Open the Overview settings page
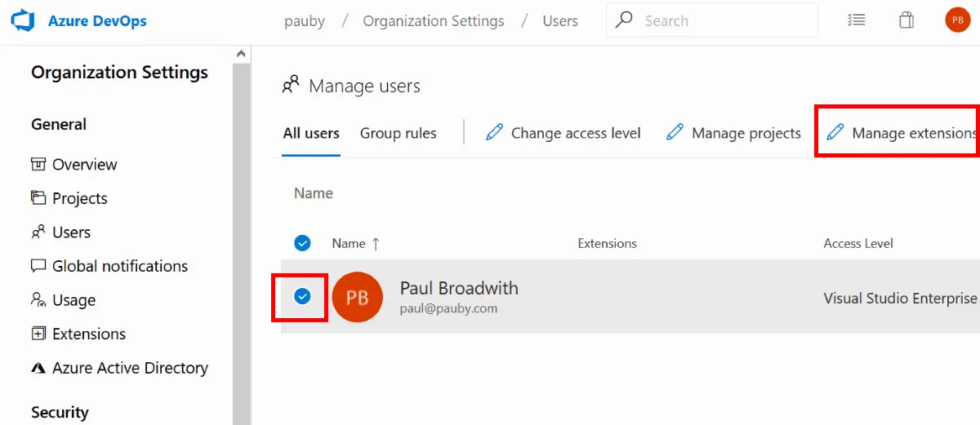The image size is (980, 425). coord(85,165)
